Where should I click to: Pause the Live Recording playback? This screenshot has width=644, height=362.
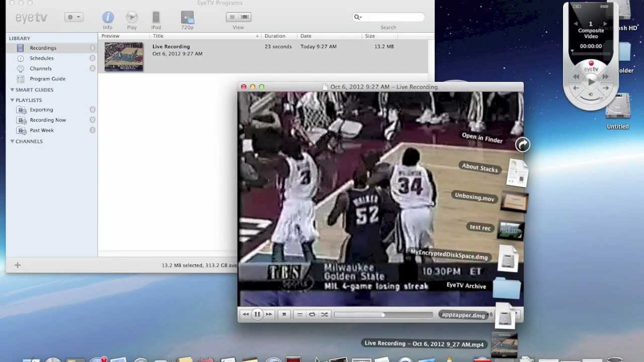tap(257, 315)
